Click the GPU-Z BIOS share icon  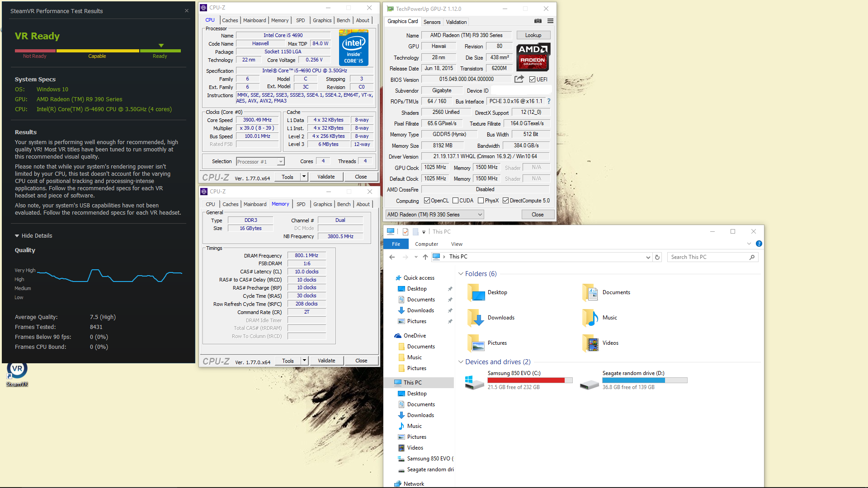519,79
